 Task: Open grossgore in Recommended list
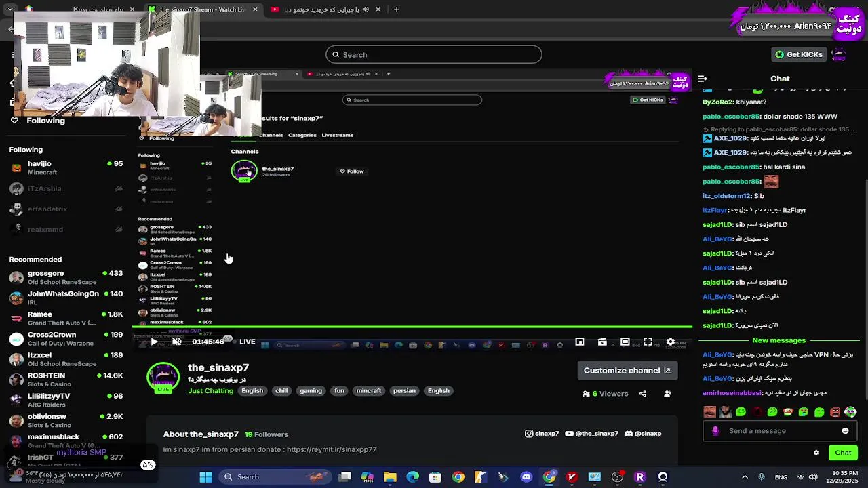point(66,277)
